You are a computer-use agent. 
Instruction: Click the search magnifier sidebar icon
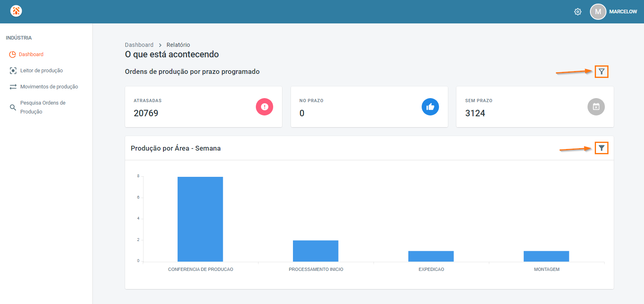coord(13,107)
